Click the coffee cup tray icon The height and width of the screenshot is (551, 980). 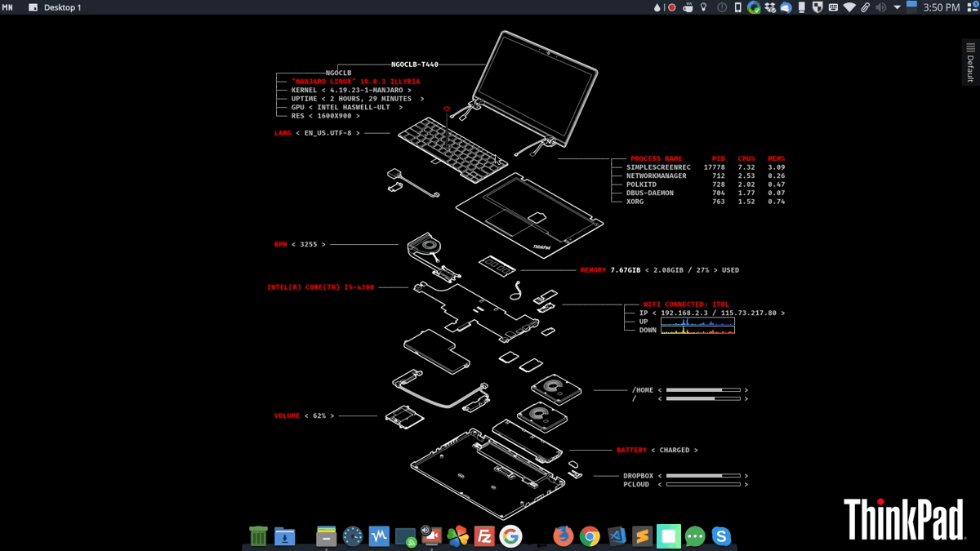coord(688,7)
